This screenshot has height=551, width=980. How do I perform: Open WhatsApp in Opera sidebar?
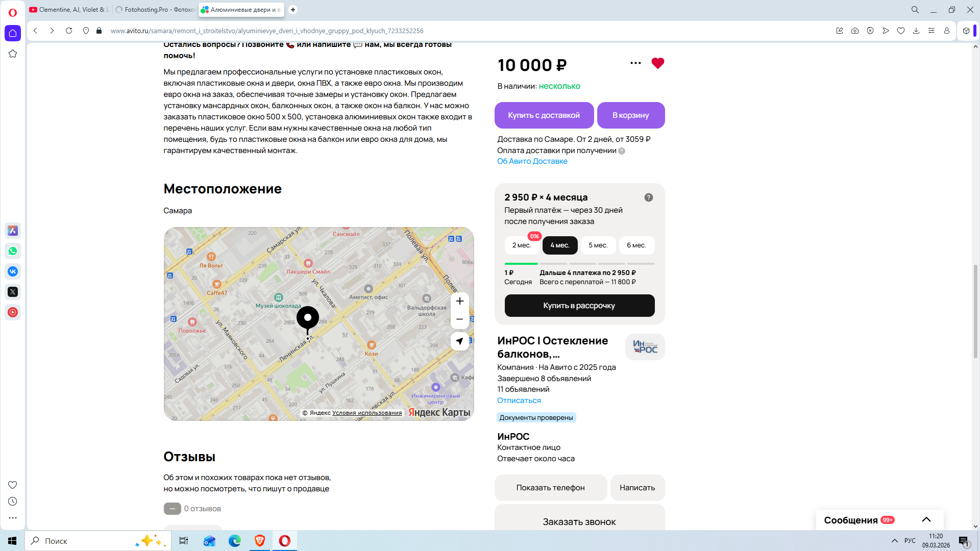pos(13,251)
